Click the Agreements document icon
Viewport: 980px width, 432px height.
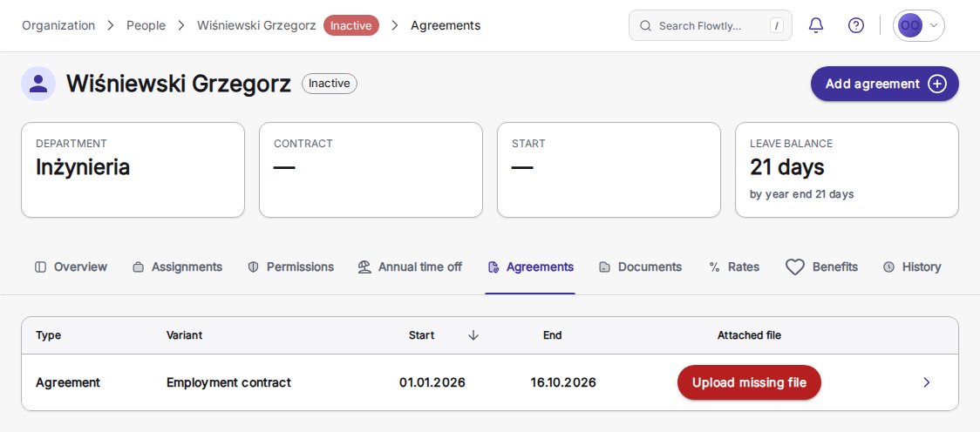(493, 267)
